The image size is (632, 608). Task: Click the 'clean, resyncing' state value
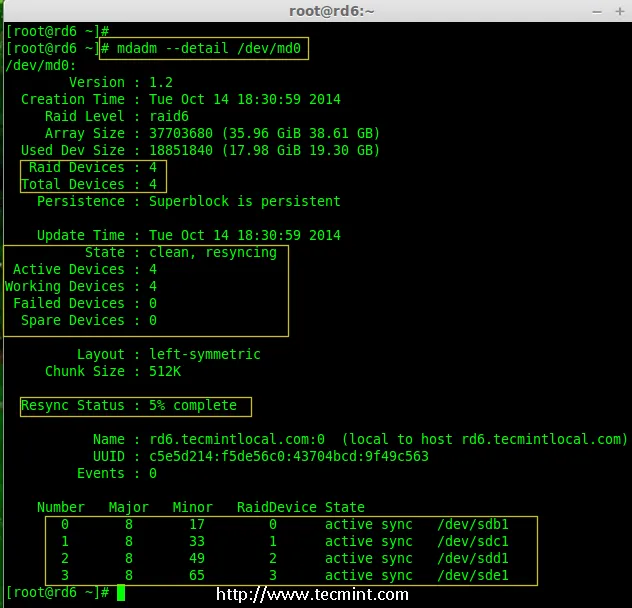pyautogui.click(x=213, y=252)
